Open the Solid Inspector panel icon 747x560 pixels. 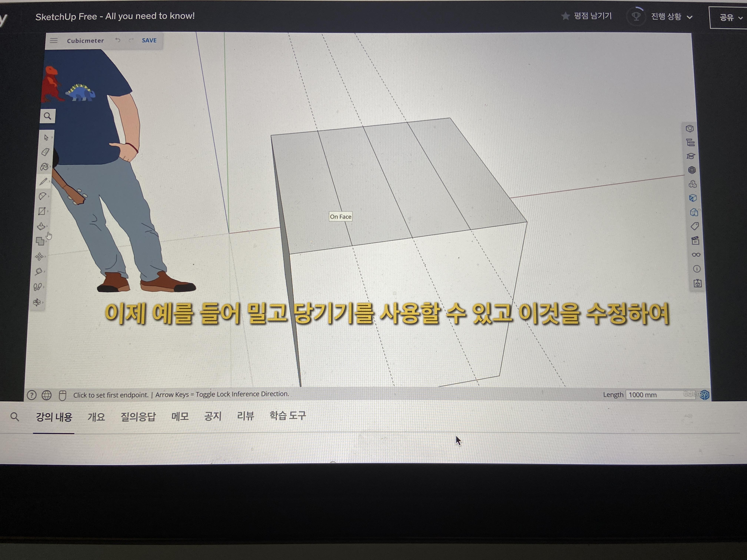click(697, 284)
